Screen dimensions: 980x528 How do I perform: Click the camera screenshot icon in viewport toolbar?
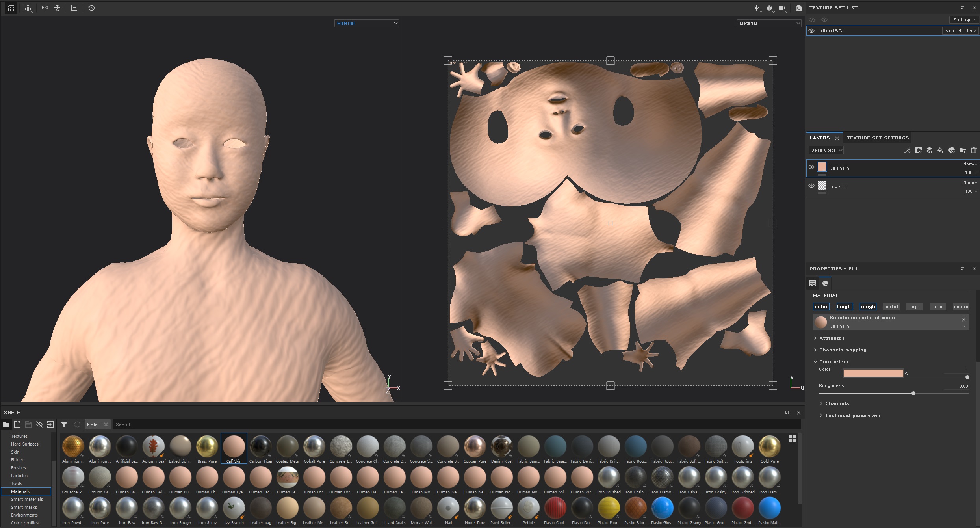coord(798,8)
